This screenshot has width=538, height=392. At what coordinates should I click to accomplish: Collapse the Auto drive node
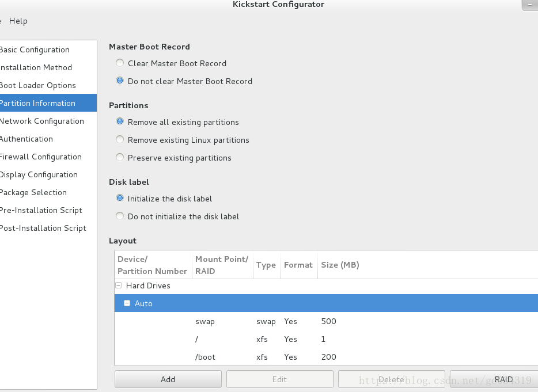(127, 303)
